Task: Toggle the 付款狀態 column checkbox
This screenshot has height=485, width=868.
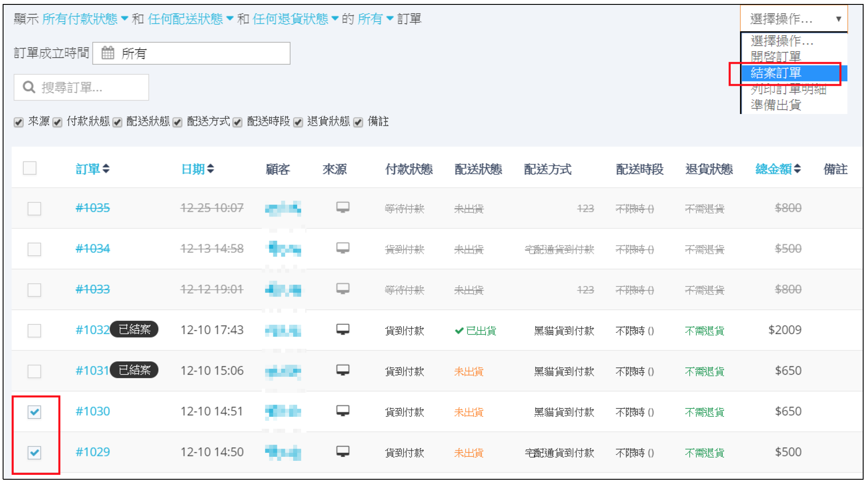Action: tap(57, 122)
